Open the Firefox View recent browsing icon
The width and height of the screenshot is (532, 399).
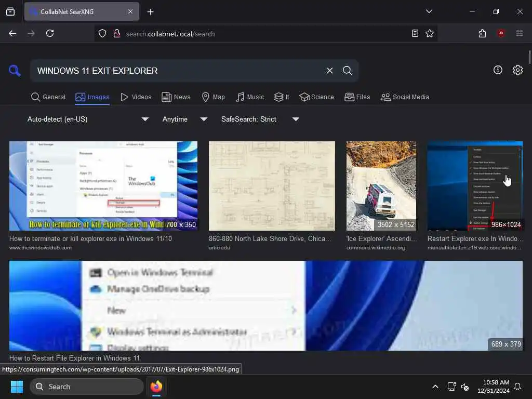click(10, 12)
